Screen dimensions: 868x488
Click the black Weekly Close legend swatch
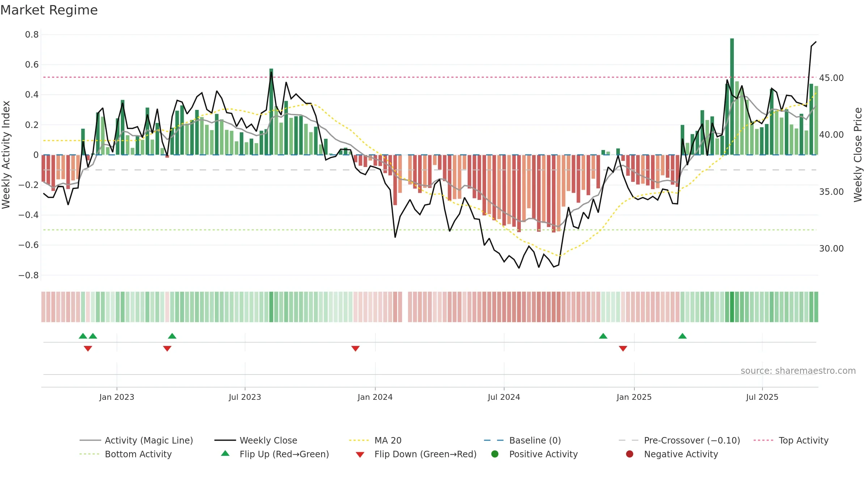click(x=225, y=440)
